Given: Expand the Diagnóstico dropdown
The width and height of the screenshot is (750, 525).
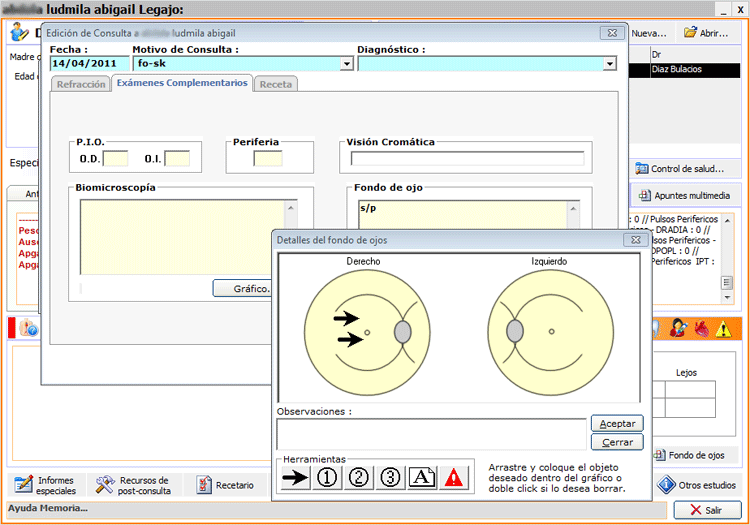Looking at the screenshot, I should [609, 64].
